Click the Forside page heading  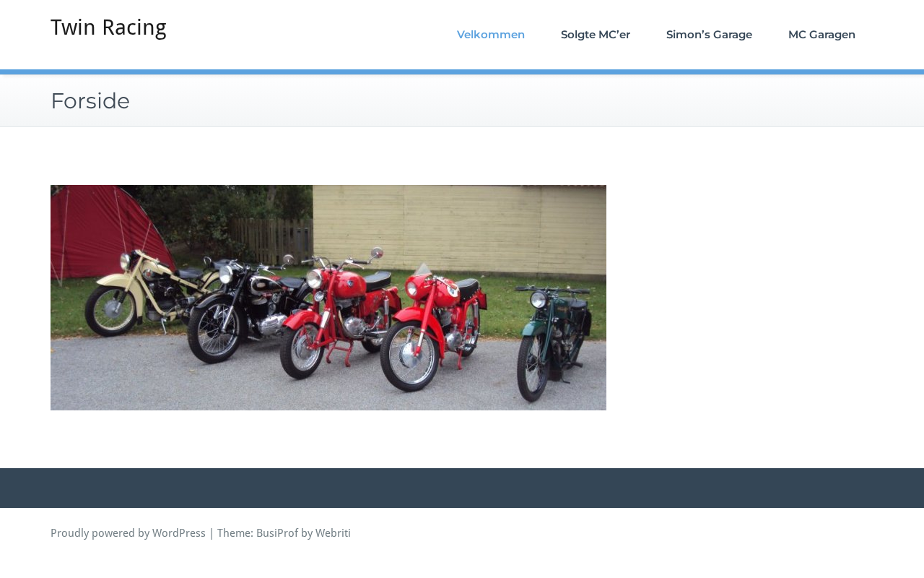coord(90,101)
